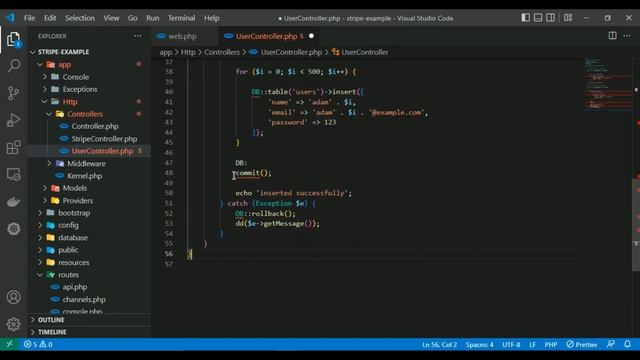
Task: Split the editor right
Action: pyautogui.click(x=612, y=36)
